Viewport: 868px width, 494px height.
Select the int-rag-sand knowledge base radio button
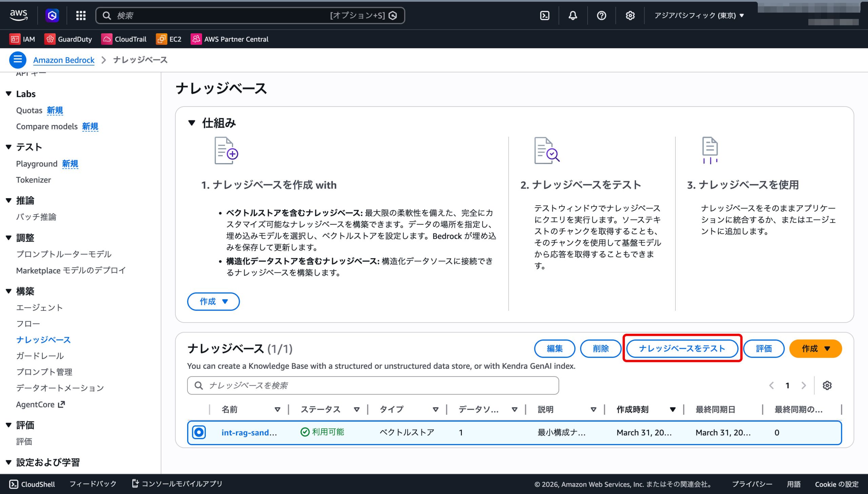pyautogui.click(x=199, y=432)
